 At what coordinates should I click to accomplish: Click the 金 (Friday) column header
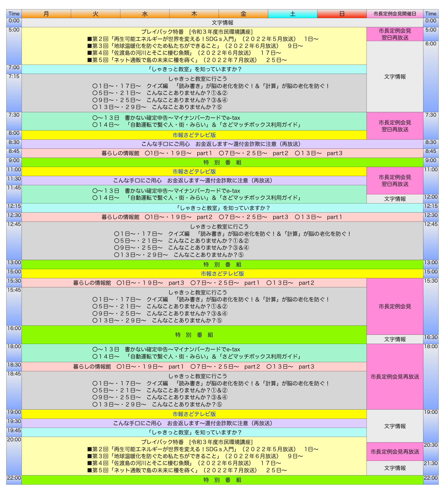click(x=243, y=14)
